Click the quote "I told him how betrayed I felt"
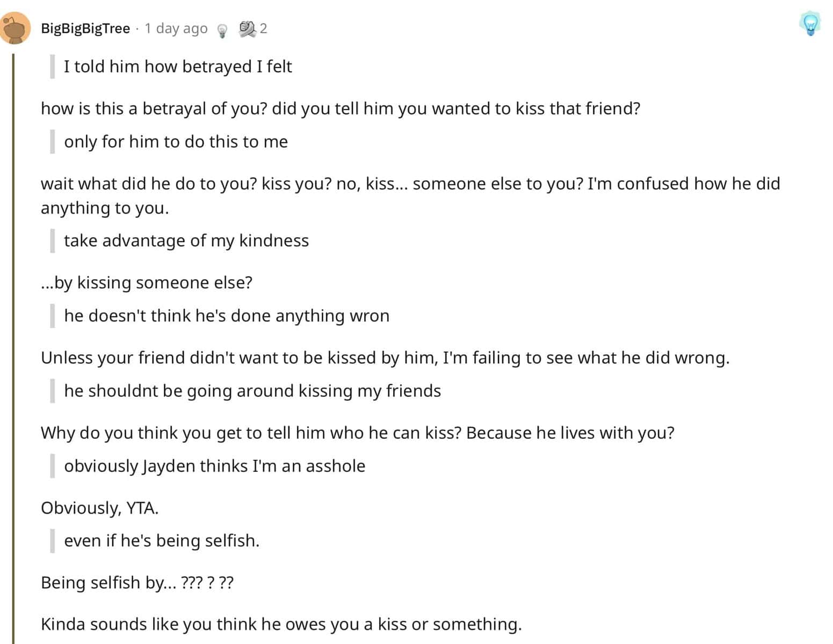This screenshot has height=644, width=833. 178,67
